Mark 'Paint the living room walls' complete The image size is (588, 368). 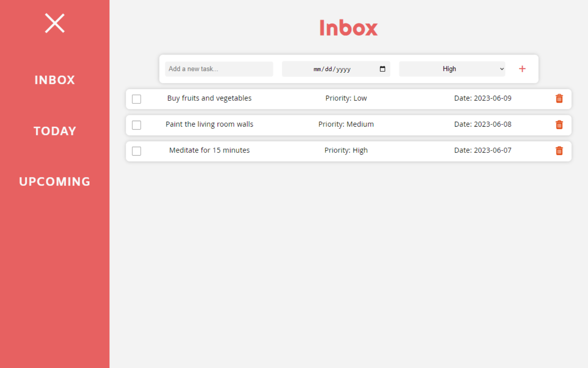pyautogui.click(x=136, y=125)
